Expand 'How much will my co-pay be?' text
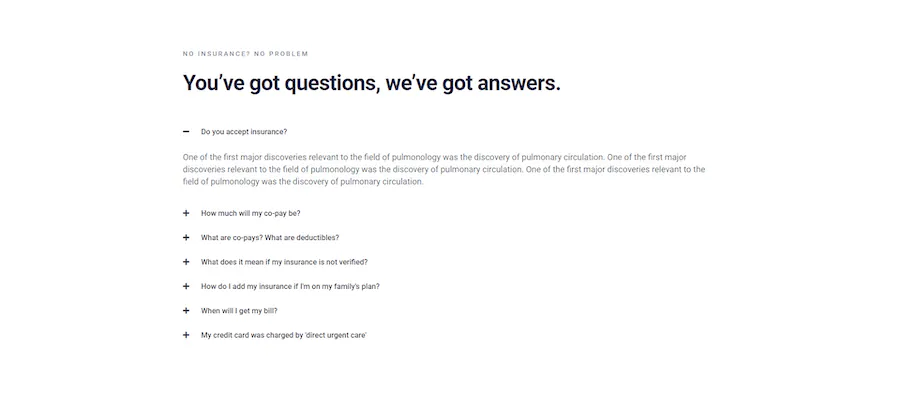 [251, 213]
